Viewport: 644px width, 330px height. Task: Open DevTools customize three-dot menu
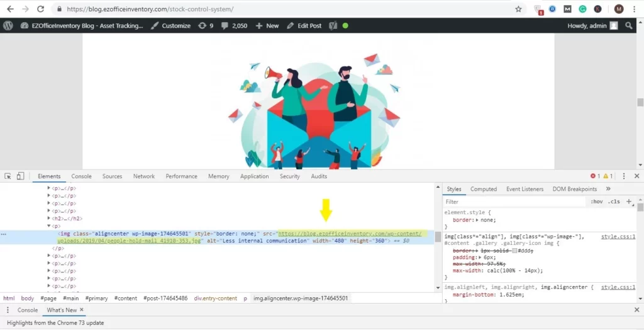pos(624,176)
